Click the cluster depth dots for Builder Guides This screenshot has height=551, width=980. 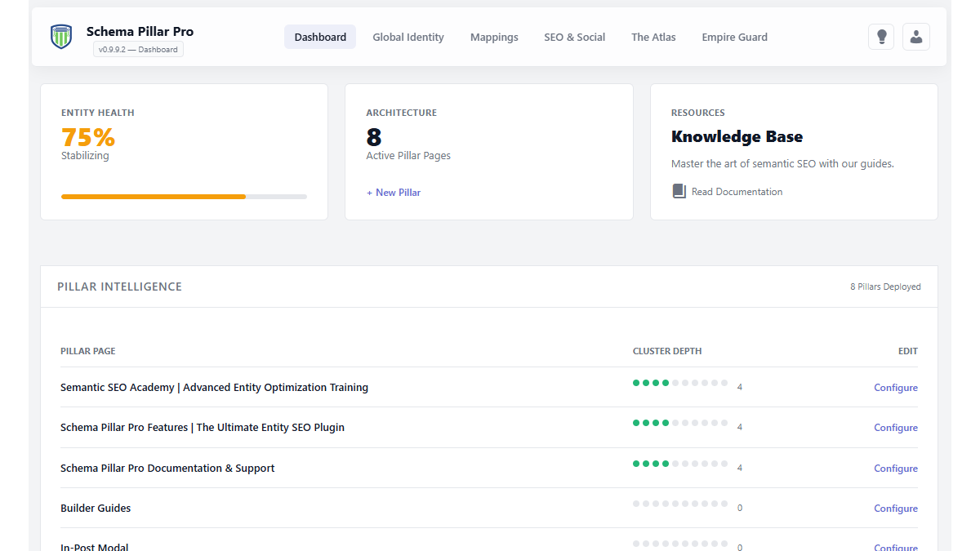click(679, 503)
